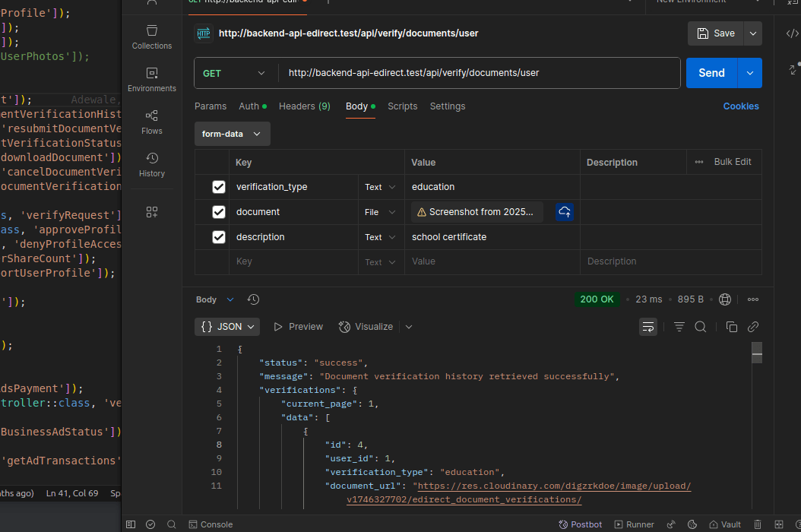
Task: Uncheck the document row checkbox
Action: tap(219, 212)
